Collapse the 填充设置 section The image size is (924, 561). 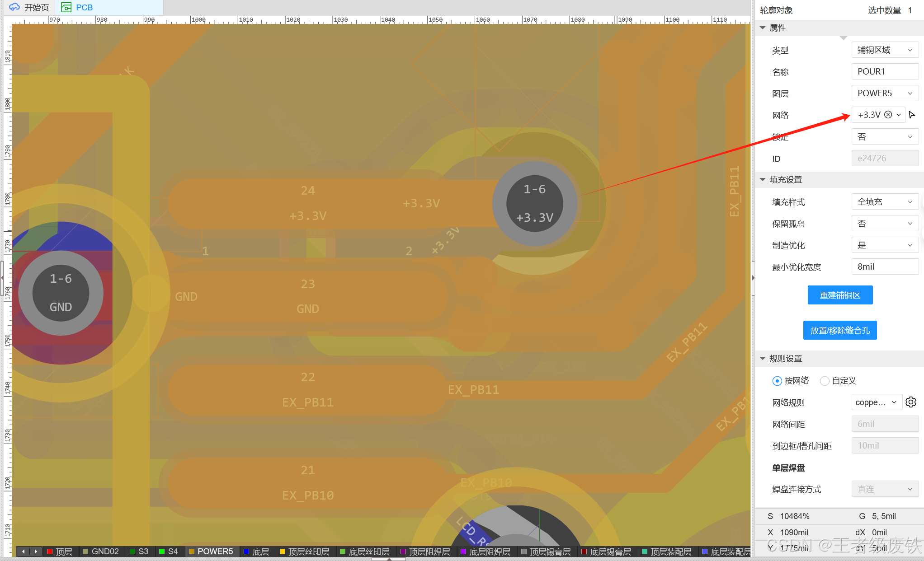click(763, 180)
